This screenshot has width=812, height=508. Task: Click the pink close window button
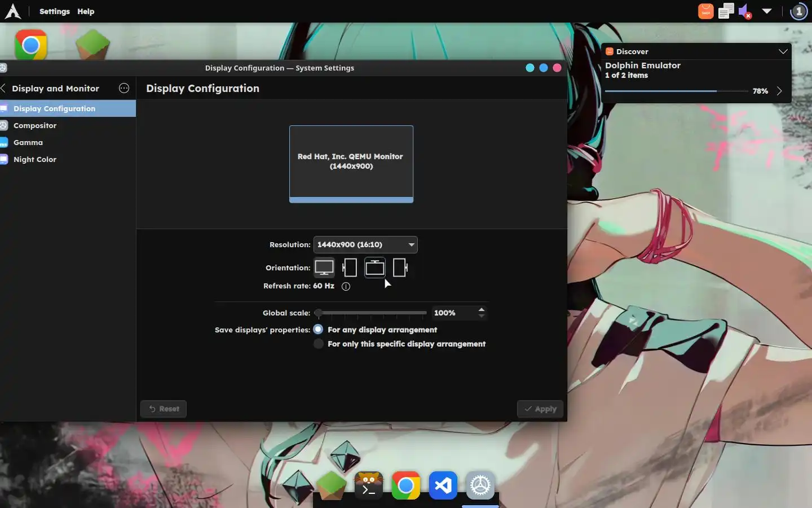[x=557, y=68]
